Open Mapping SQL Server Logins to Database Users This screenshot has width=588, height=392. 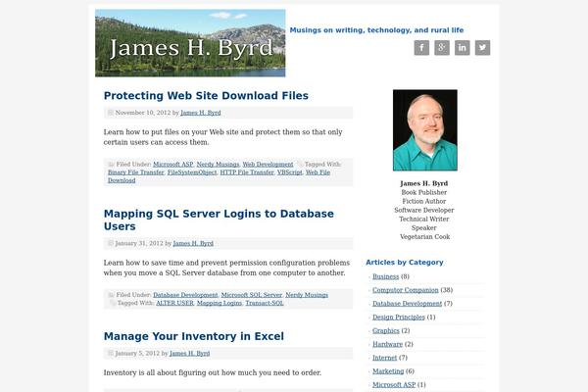point(219,220)
